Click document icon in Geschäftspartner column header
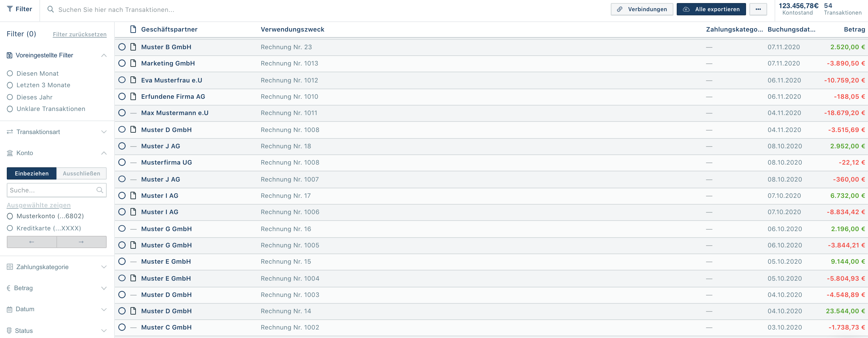 pos(133,29)
